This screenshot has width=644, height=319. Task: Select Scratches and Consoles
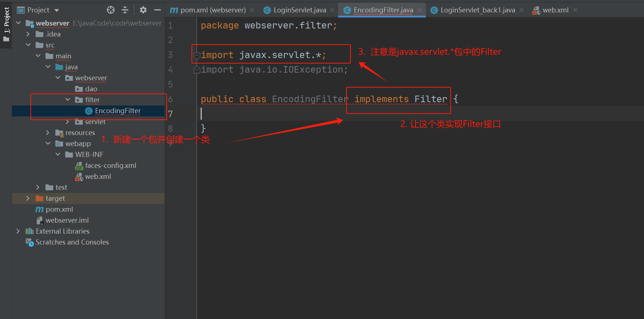(72, 242)
